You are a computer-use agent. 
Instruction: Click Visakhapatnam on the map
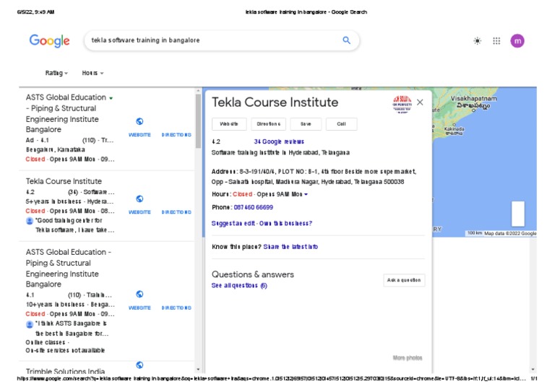coord(473,102)
